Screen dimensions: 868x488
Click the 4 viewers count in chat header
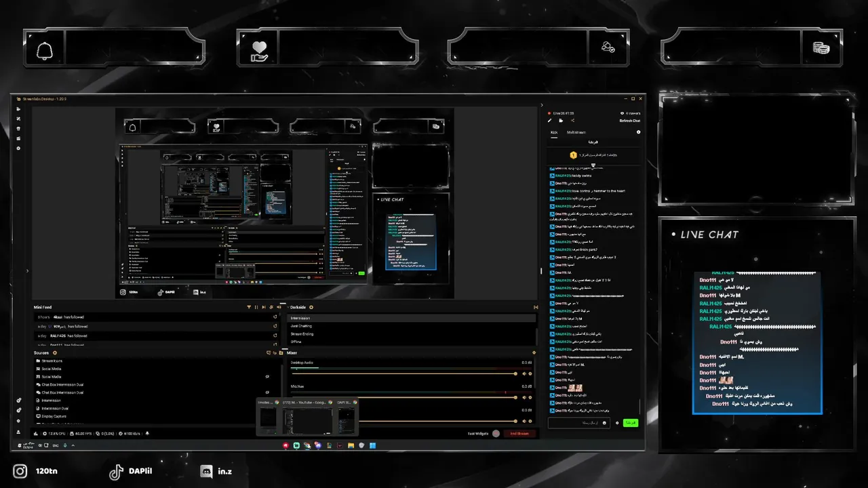tap(630, 113)
